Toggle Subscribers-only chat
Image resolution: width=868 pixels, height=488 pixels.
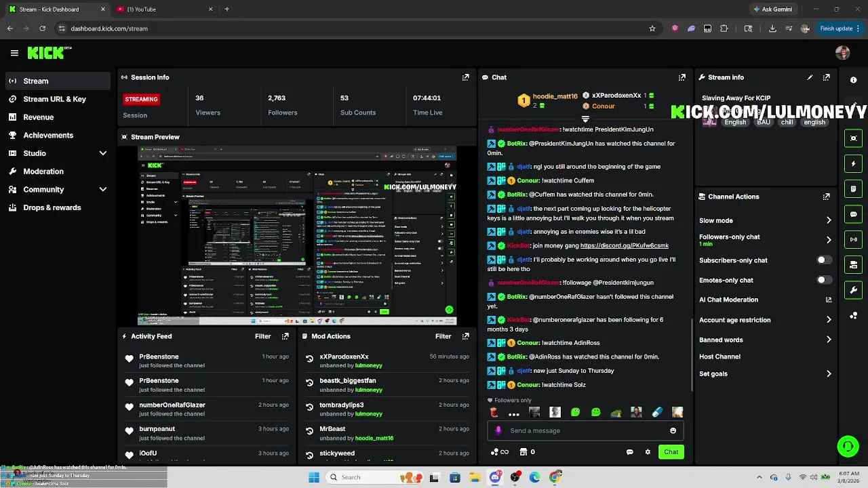(824, 260)
